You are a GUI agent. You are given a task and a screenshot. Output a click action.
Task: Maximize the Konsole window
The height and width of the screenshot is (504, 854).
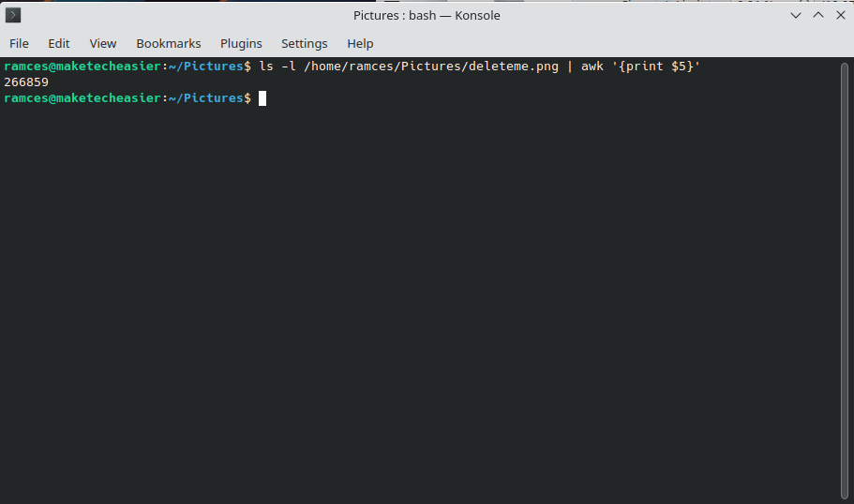tap(818, 15)
